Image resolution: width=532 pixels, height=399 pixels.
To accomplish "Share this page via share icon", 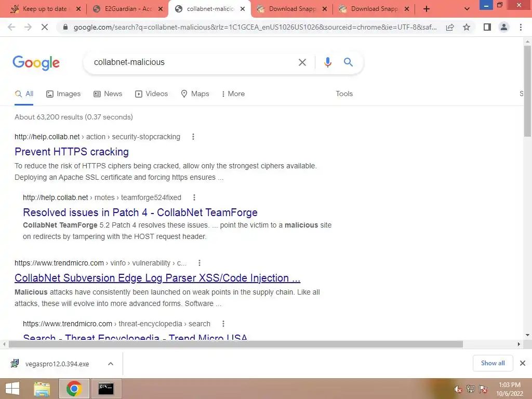I will 450,27.
